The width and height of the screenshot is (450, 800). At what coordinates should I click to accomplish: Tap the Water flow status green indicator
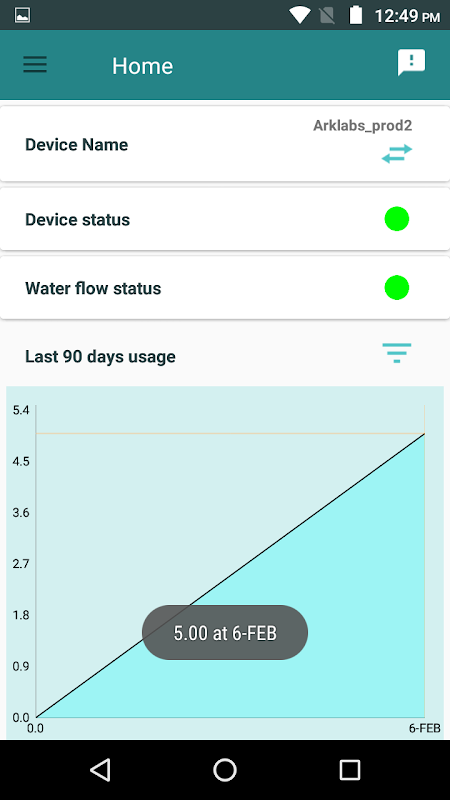coord(396,288)
